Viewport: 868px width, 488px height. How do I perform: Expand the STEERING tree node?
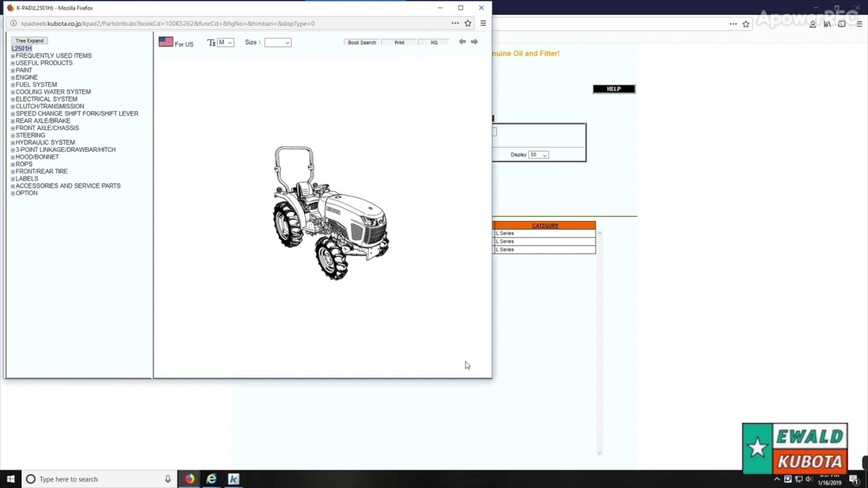tap(12, 136)
